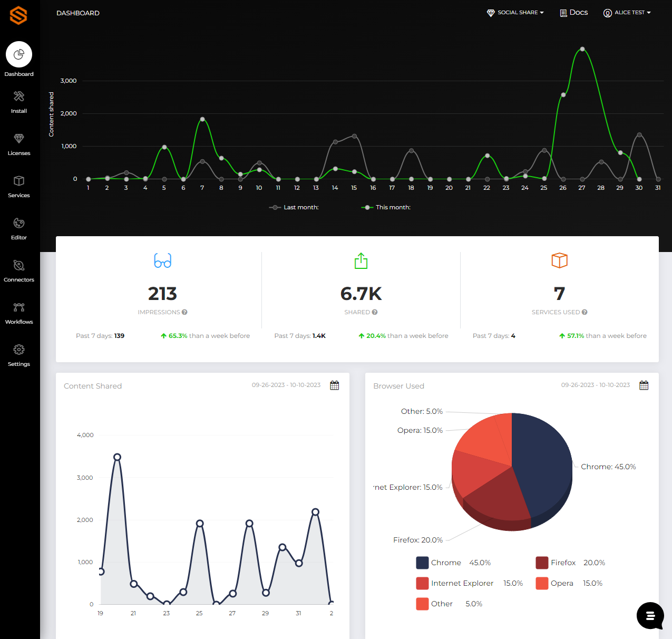Click the Past 7 days: 139 text

(100, 336)
